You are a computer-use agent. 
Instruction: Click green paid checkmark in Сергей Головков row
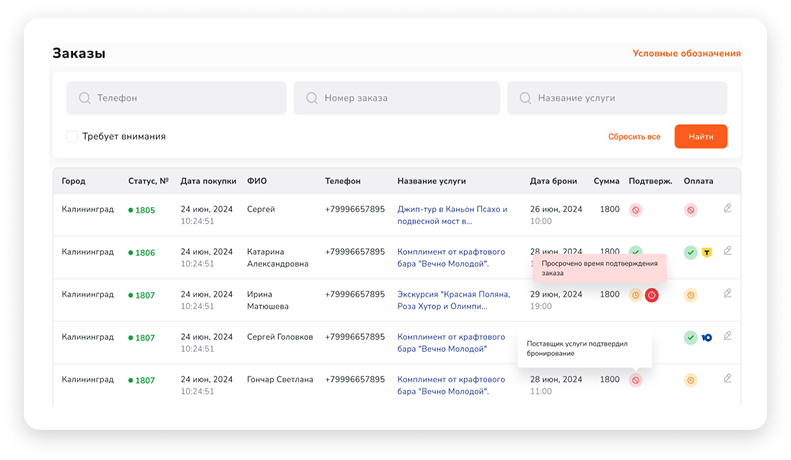(x=691, y=337)
